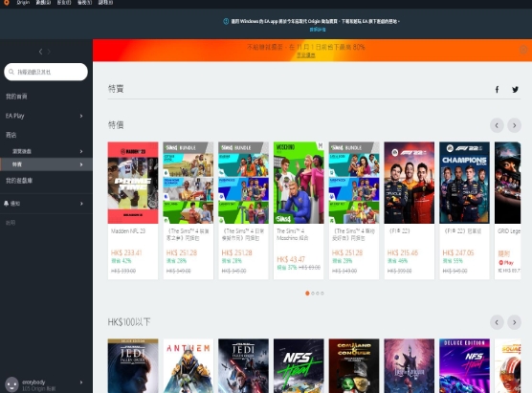
Task: Open the 好友(F) menu
Action: click(x=64, y=3)
